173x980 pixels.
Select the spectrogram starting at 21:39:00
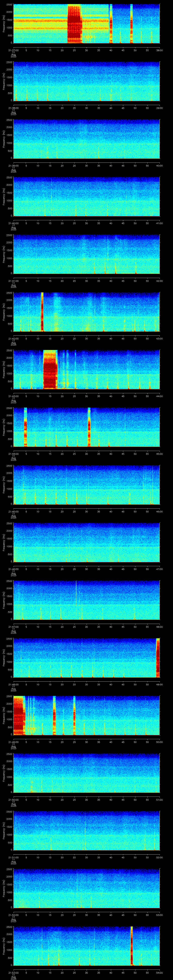pos(86,139)
